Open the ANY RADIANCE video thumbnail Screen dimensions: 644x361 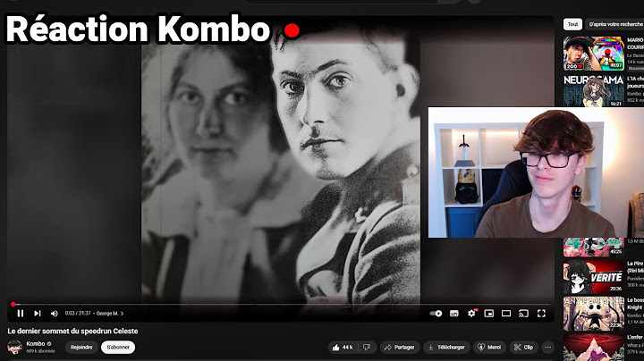pyautogui.click(x=594, y=314)
